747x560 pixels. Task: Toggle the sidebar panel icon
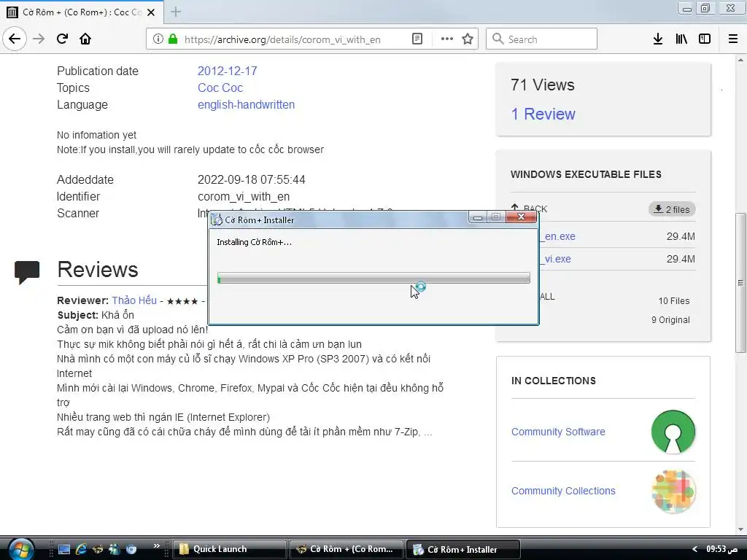pos(705,39)
